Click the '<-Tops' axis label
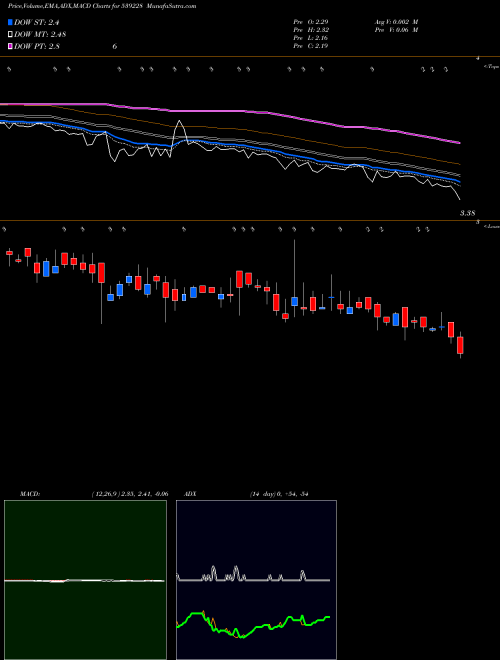500x660 pixels. [x=491, y=67]
